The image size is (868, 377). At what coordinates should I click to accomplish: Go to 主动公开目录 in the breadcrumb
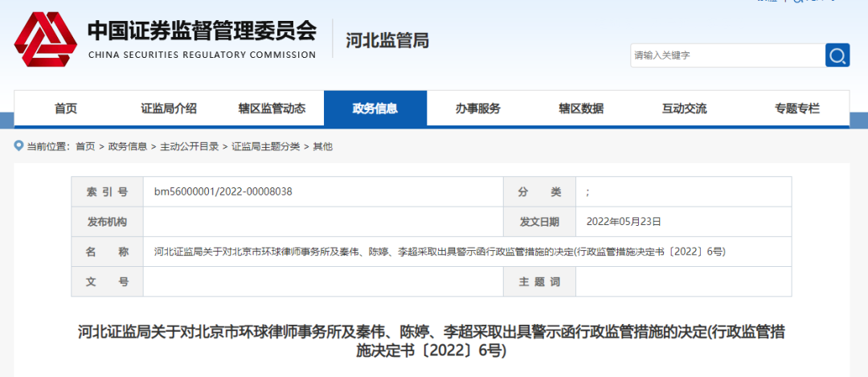(190, 147)
